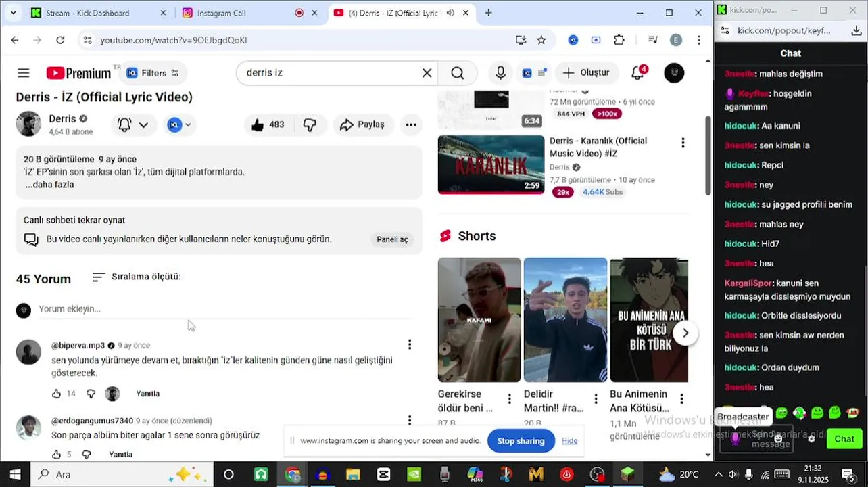Open comment sort menu Sıralama ölçütü
Image resolution: width=868 pixels, height=487 pixels.
coord(137,277)
